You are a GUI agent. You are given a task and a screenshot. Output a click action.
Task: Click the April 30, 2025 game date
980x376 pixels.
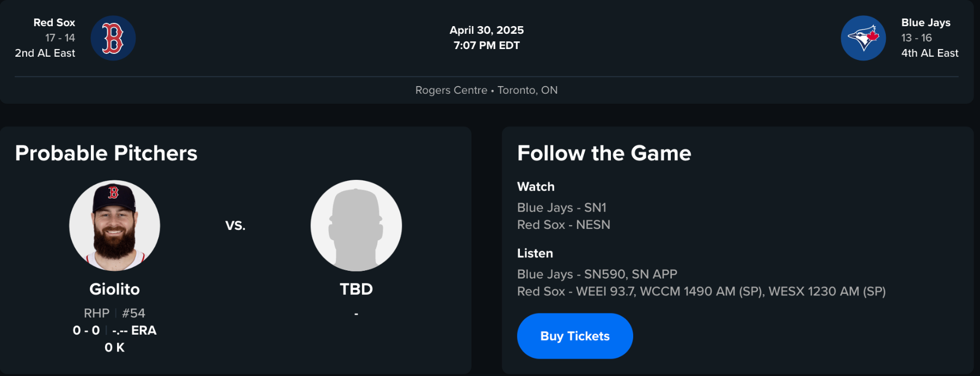click(486, 30)
